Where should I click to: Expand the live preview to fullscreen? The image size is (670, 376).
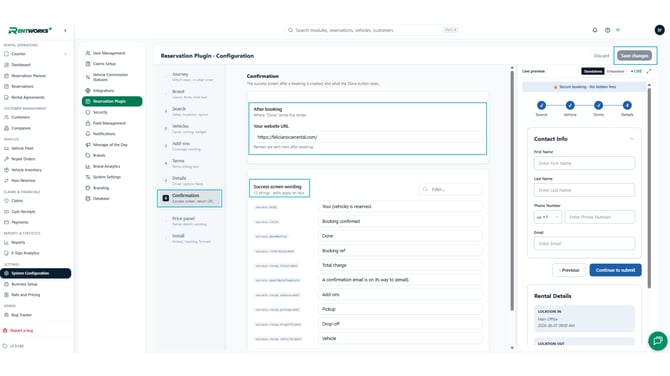pyautogui.click(x=649, y=71)
